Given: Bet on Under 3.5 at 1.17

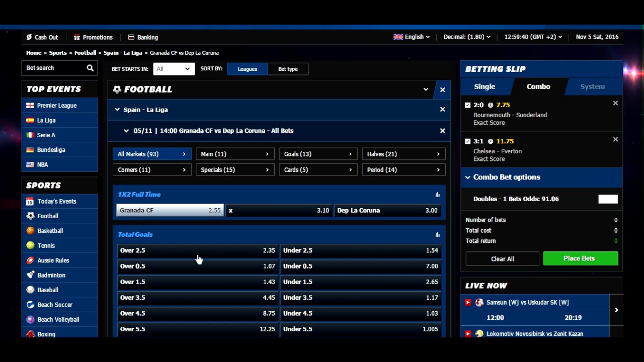Looking at the screenshot, I should 360,298.
